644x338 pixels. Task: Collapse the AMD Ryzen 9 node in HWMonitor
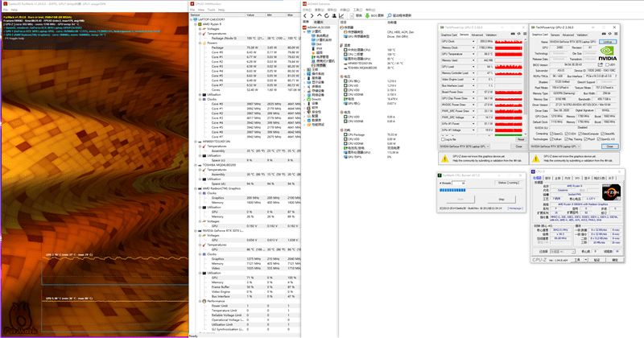coord(196,24)
